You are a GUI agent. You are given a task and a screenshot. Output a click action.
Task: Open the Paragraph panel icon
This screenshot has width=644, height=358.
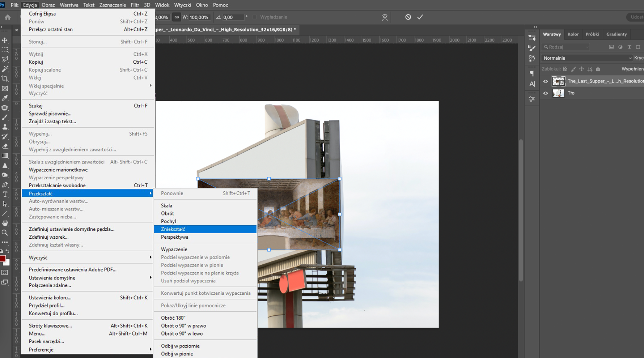(x=532, y=73)
